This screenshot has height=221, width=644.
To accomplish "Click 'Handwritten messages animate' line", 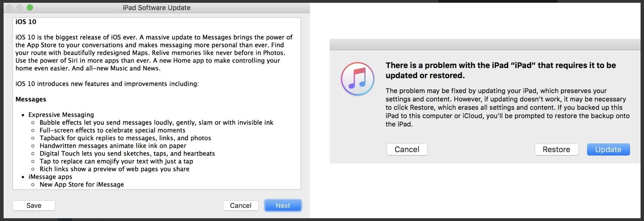I will pyautogui.click(x=113, y=146).
